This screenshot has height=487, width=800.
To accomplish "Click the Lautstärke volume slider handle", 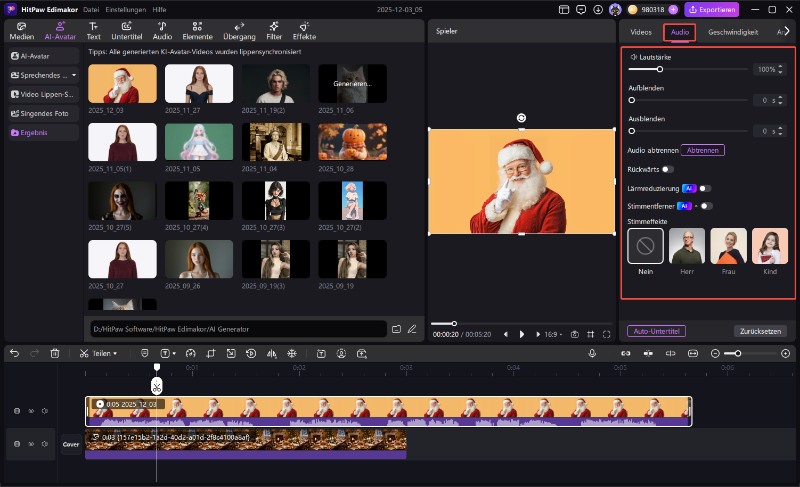I will 660,69.
